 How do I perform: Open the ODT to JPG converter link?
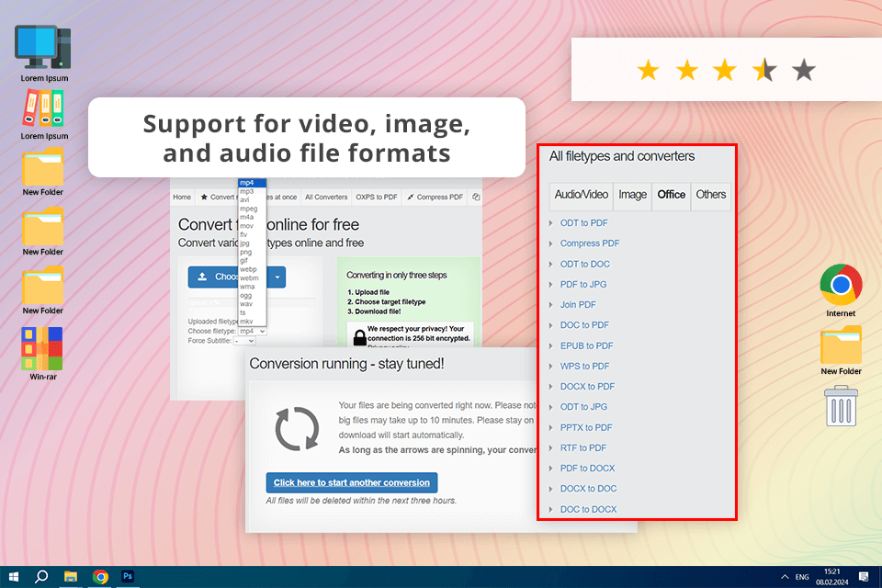click(583, 406)
